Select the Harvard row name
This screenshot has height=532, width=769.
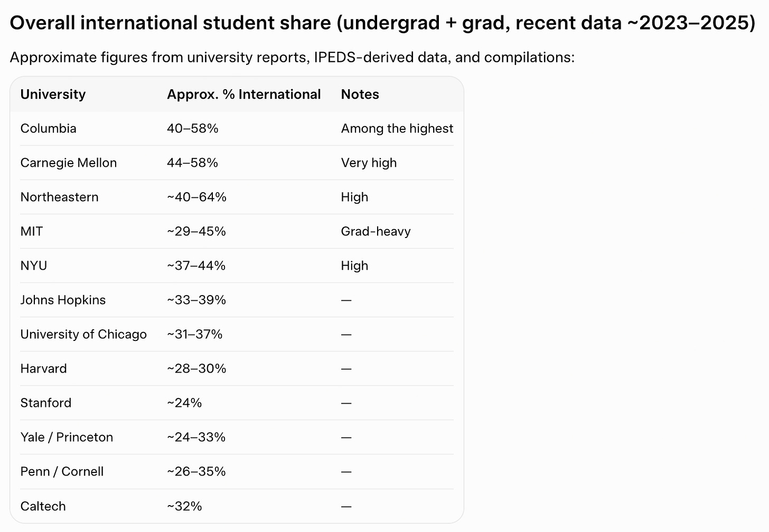[43, 369]
